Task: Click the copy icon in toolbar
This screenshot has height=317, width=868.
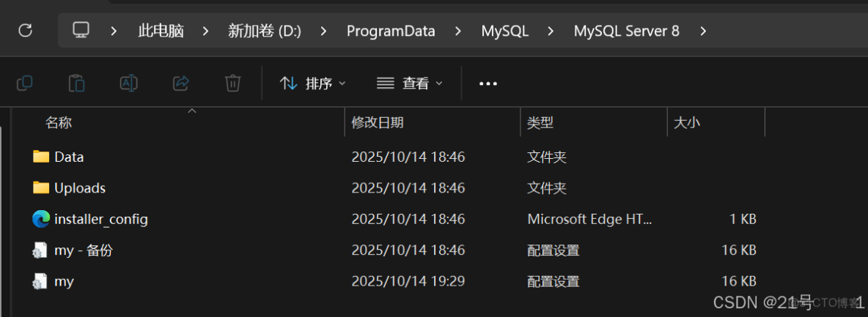Action: tap(25, 83)
